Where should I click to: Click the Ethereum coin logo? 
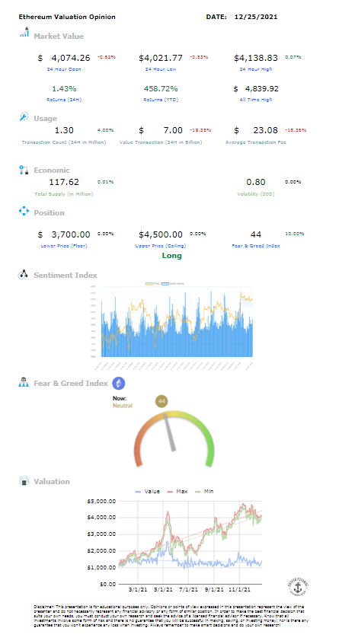119,383
